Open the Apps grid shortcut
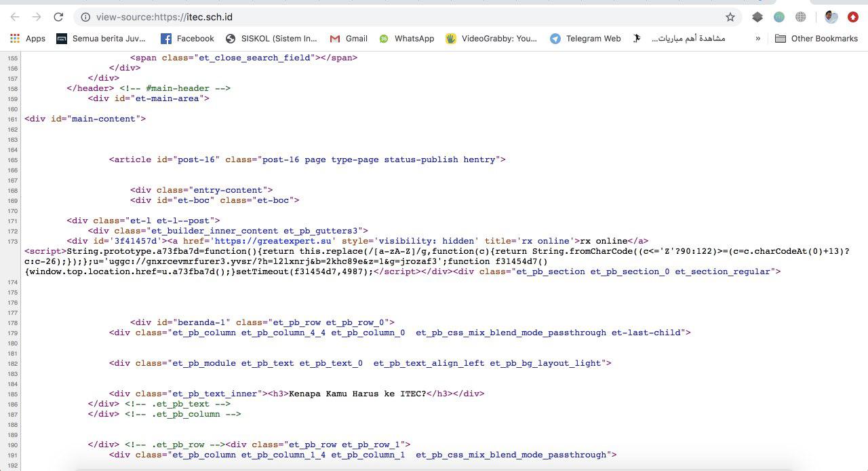868x471 pixels. tap(28, 39)
